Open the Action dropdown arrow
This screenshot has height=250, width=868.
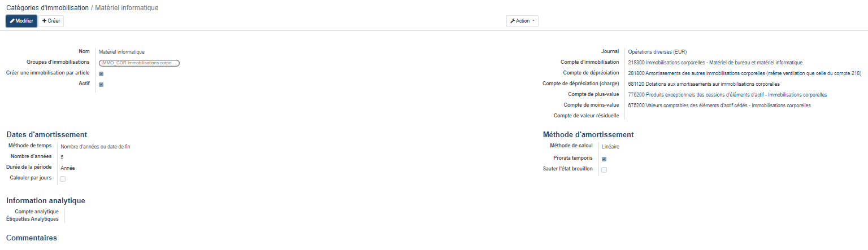click(532, 21)
